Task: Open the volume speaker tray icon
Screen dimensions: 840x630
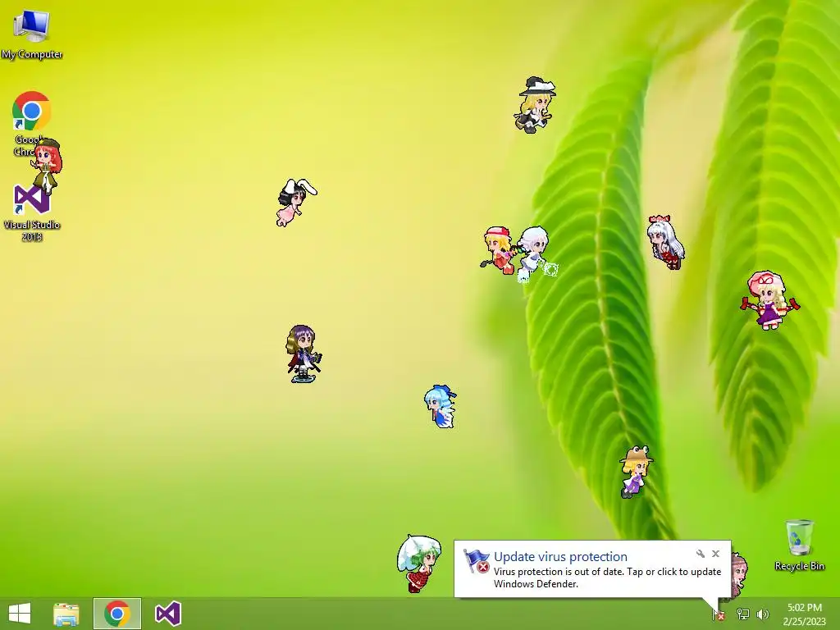Action: 763,614
